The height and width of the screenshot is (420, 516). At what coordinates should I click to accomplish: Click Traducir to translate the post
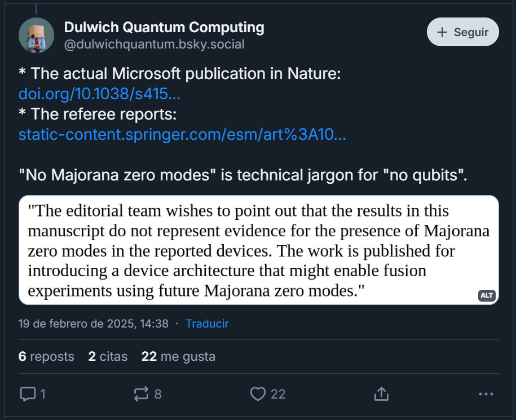pyautogui.click(x=207, y=324)
